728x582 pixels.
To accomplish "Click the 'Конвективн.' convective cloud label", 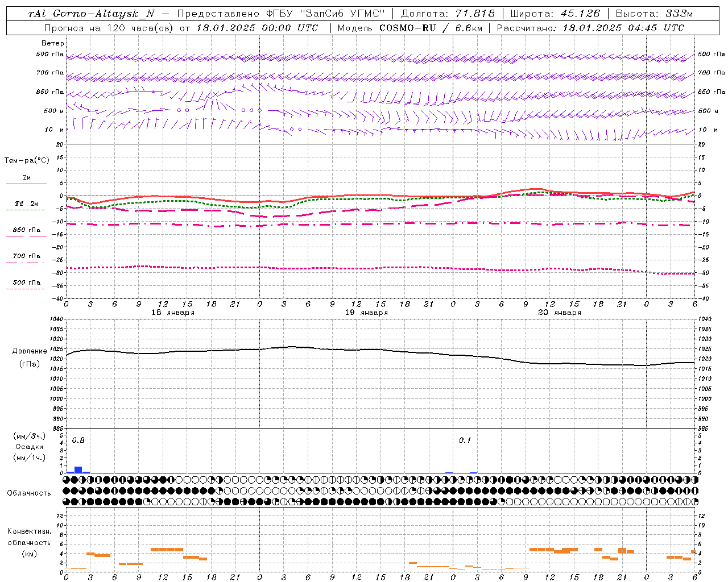I will click(30, 531).
